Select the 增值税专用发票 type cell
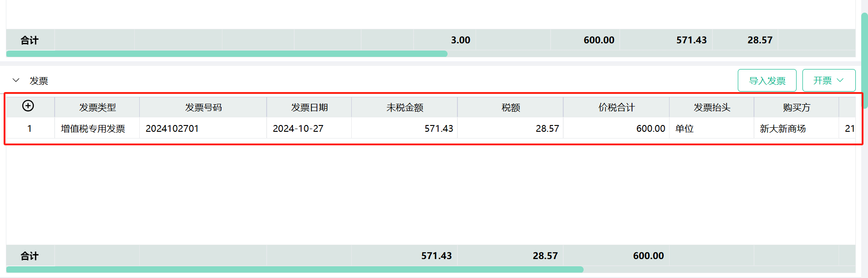 coord(97,129)
